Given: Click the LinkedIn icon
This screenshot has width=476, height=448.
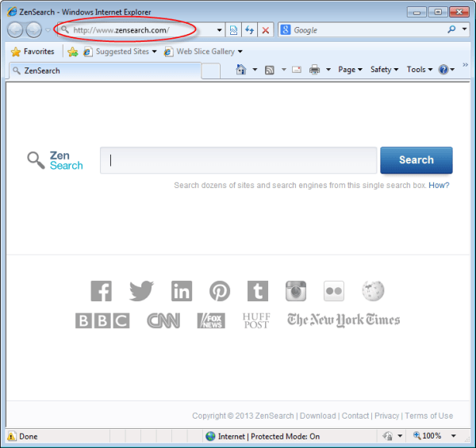Looking at the screenshot, I should coord(182,291).
